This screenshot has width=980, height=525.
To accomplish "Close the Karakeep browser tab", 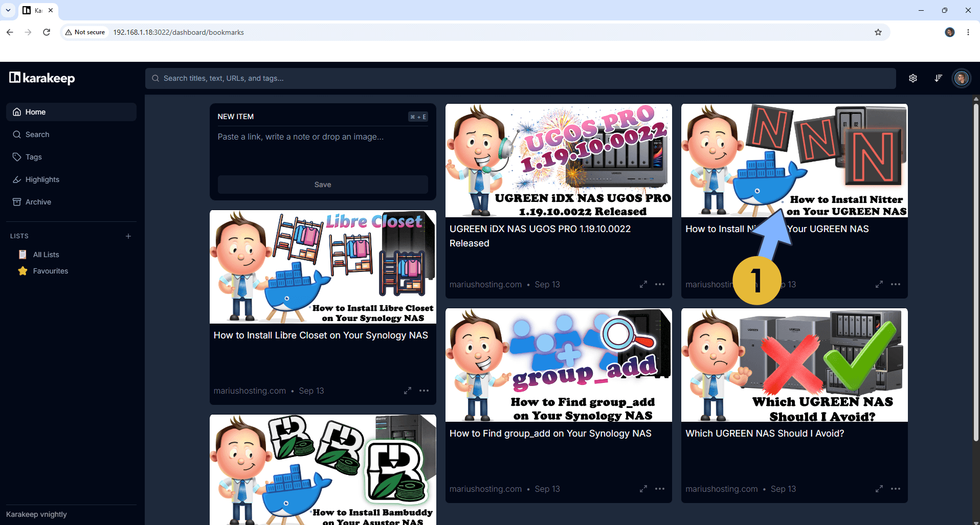I will 51,10.
